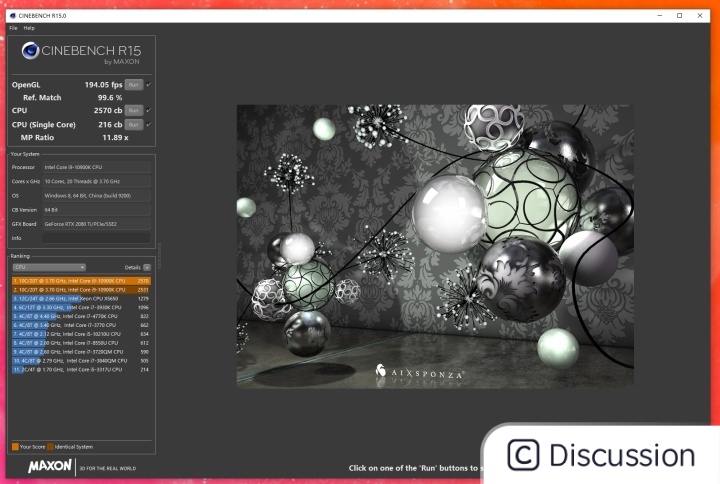Image resolution: width=720 pixels, height=484 pixels.
Task: Select the Core i7-3840QM ranking row
Action: click(81, 360)
